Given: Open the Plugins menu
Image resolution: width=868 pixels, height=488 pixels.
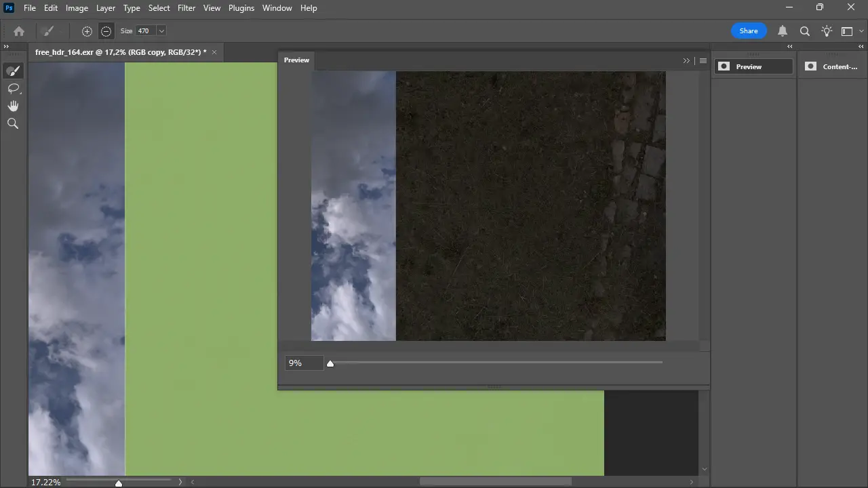Looking at the screenshot, I should point(241,8).
